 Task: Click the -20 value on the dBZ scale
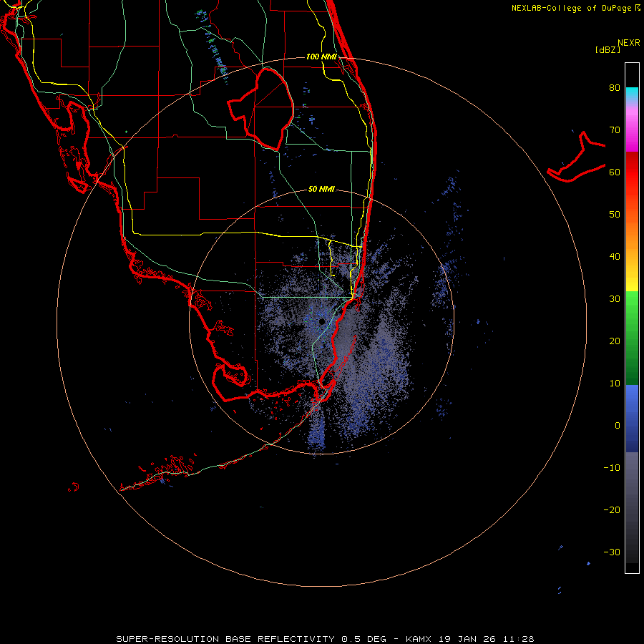click(612, 509)
